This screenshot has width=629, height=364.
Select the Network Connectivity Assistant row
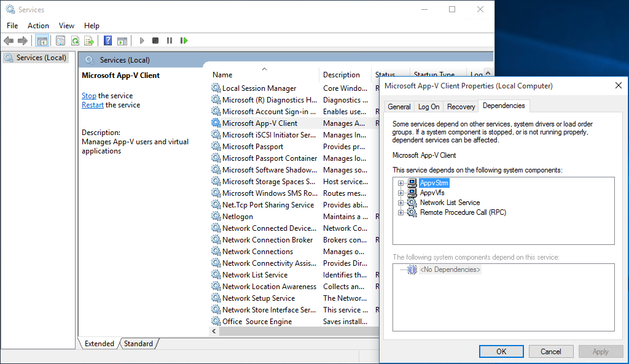click(294, 263)
